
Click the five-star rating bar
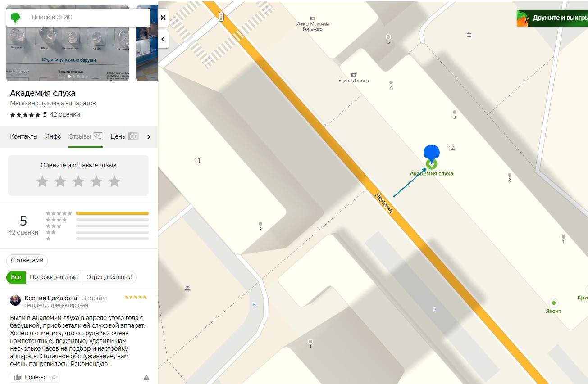click(x=112, y=213)
